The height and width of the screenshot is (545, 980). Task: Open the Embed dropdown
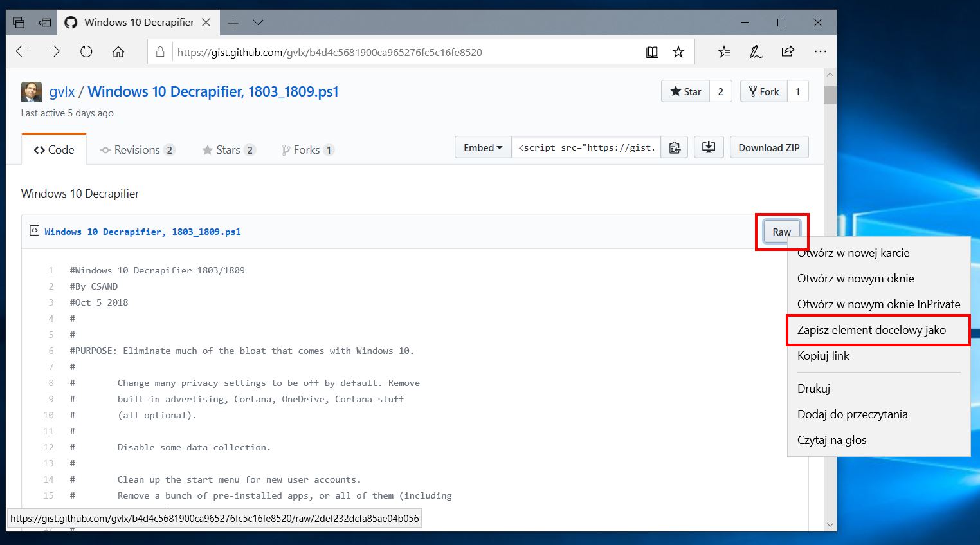click(483, 147)
